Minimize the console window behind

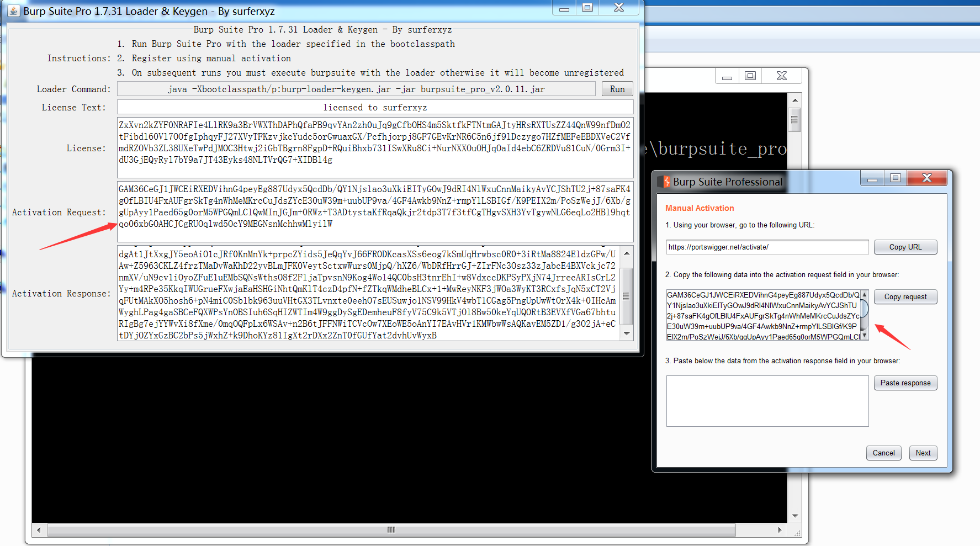click(x=727, y=76)
